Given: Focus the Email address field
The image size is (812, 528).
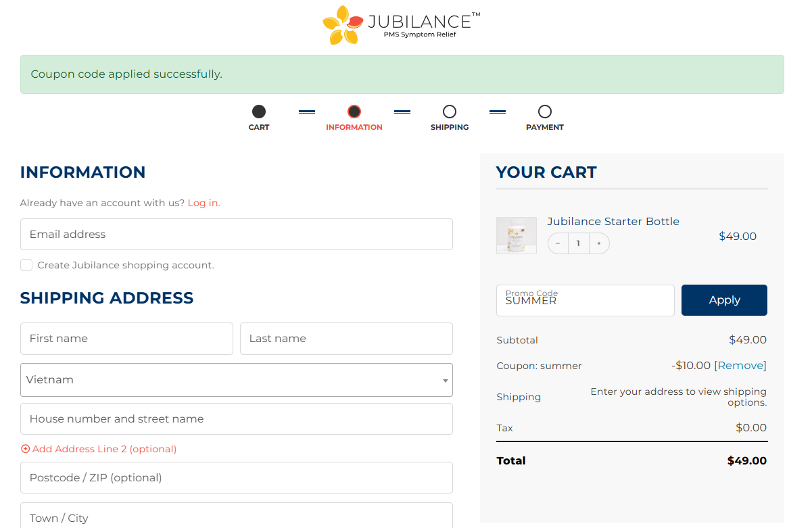Looking at the screenshot, I should click(x=237, y=235).
